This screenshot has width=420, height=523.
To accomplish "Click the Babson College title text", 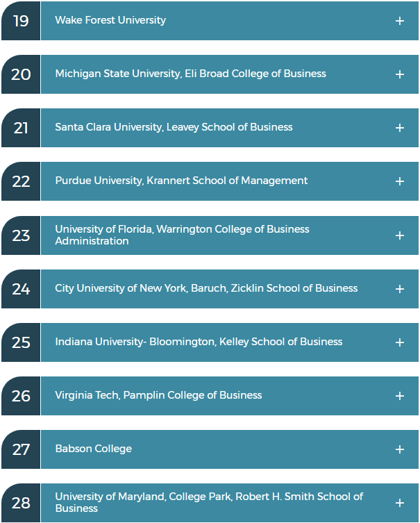I will 93,449.
